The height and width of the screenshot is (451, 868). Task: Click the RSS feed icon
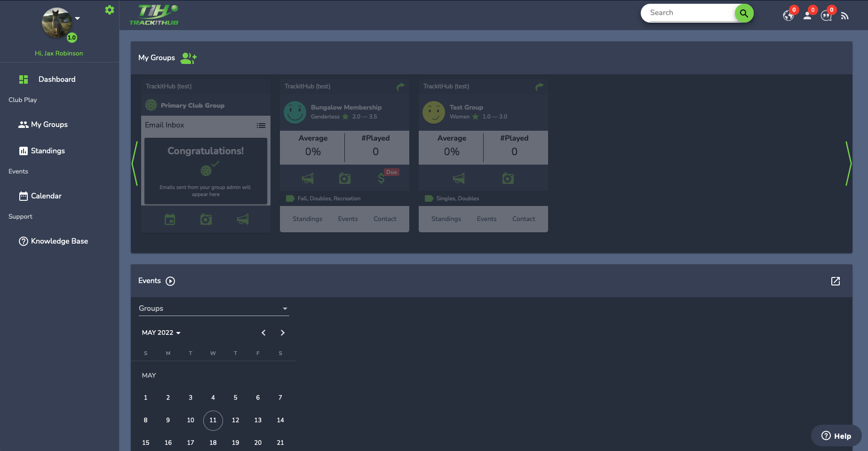pyautogui.click(x=845, y=16)
